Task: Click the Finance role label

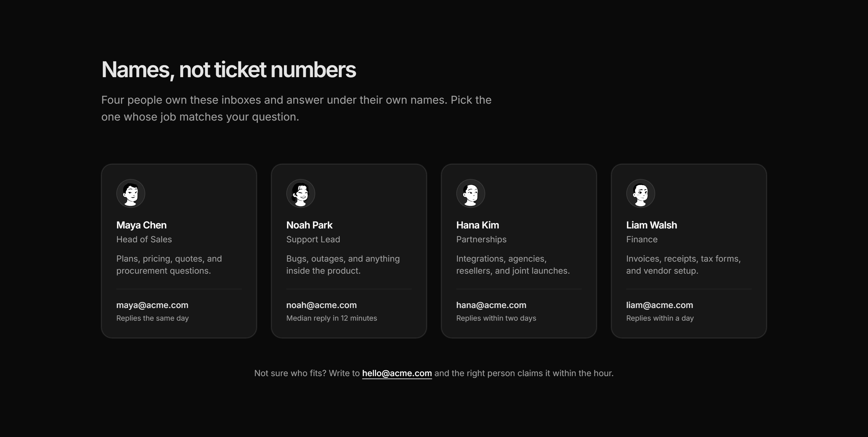Action: [642, 239]
